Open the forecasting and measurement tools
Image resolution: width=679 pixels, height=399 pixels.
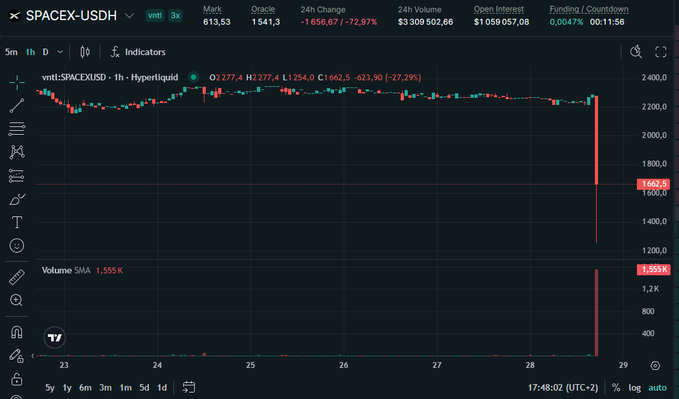coord(17,176)
